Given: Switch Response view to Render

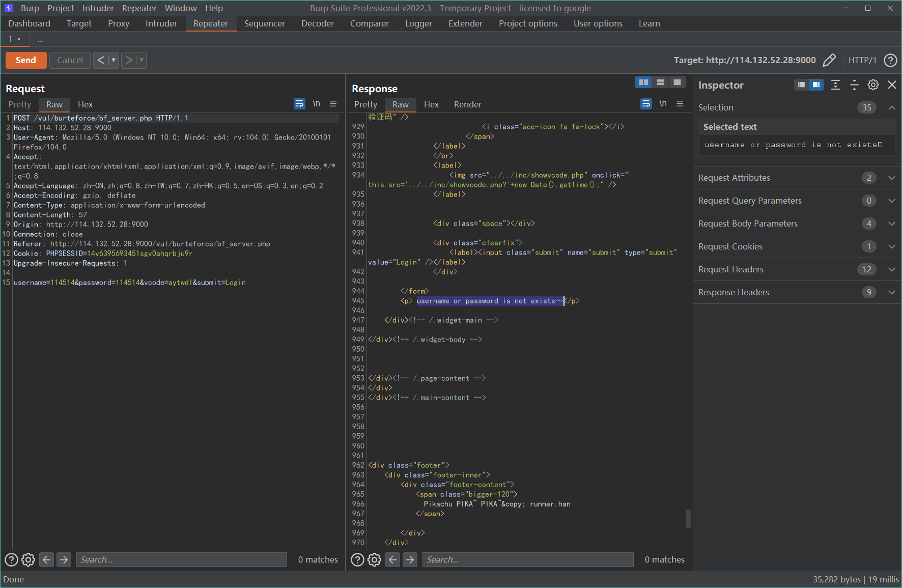Looking at the screenshot, I should [467, 104].
